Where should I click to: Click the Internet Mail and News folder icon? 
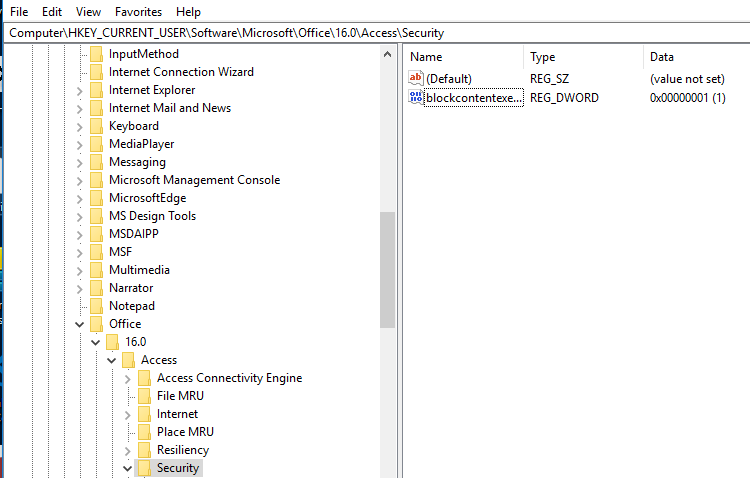[96, 108]
